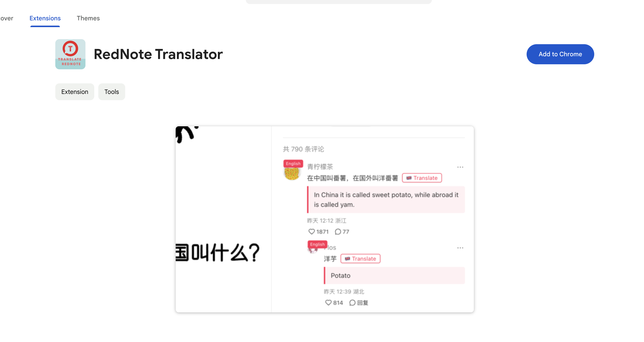Click the RedNote Translator extension icon
The height and width of the screenshot is (342, 644).
pyautogui.click(x=70, y=54)
